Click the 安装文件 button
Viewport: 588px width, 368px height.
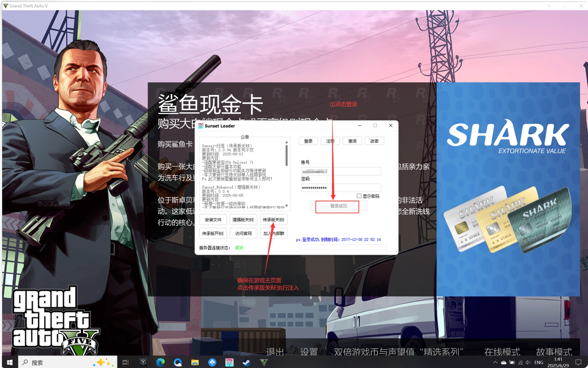(x=213, y=220)
